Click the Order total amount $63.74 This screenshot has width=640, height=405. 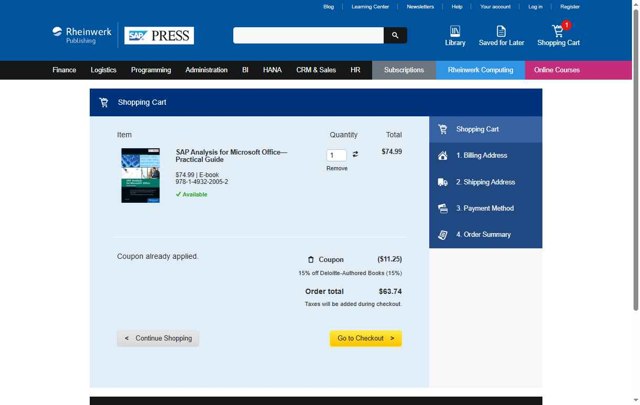[x=390, y=292]
